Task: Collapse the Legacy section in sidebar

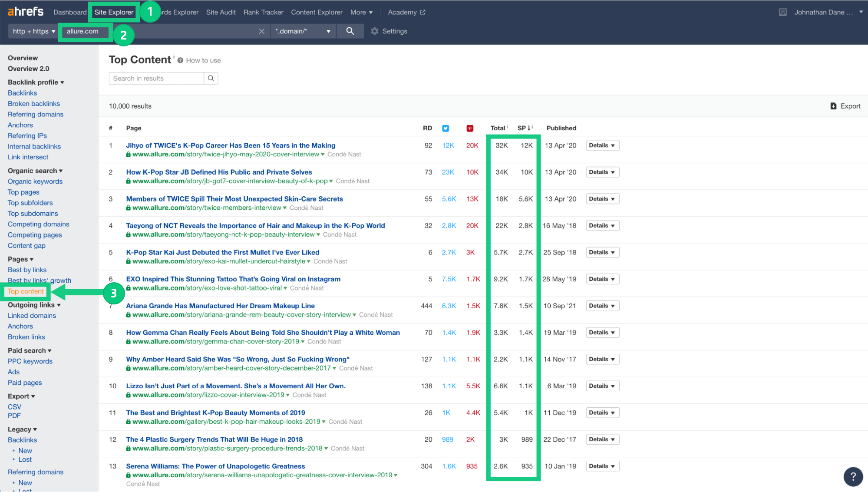Action: pos(22,429)
